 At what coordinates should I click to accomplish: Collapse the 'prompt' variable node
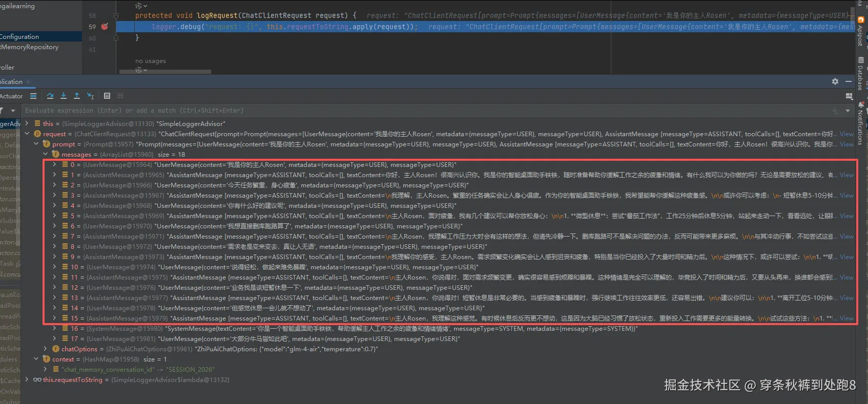tap(36, 144)
